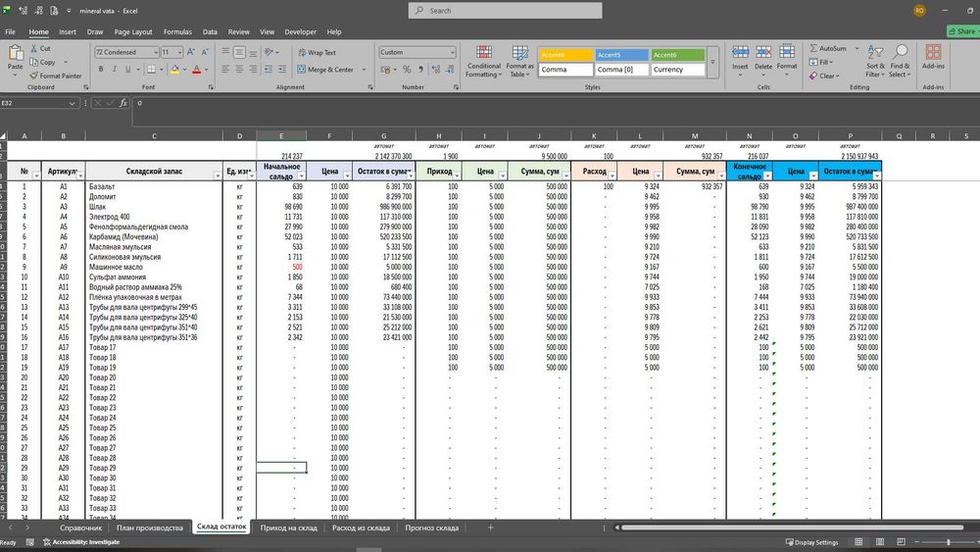Click the Copy icon
Screen dimensions: 980x552
(33, 62)
